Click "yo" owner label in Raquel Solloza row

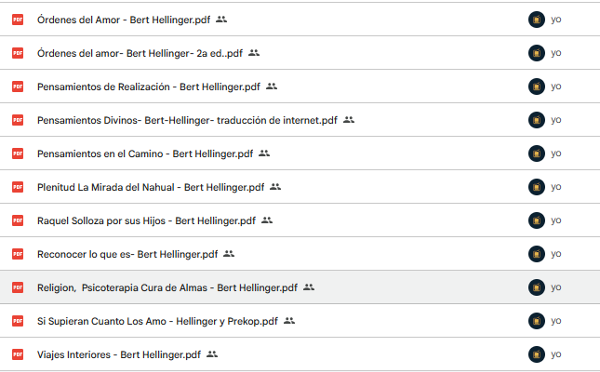556,220
